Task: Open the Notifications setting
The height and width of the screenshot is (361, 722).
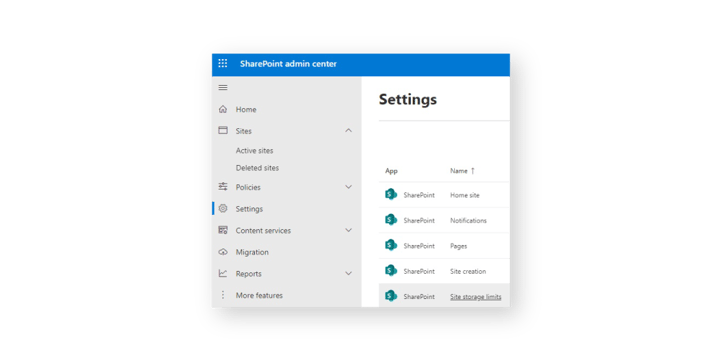Action: click(x=468, y=221)
